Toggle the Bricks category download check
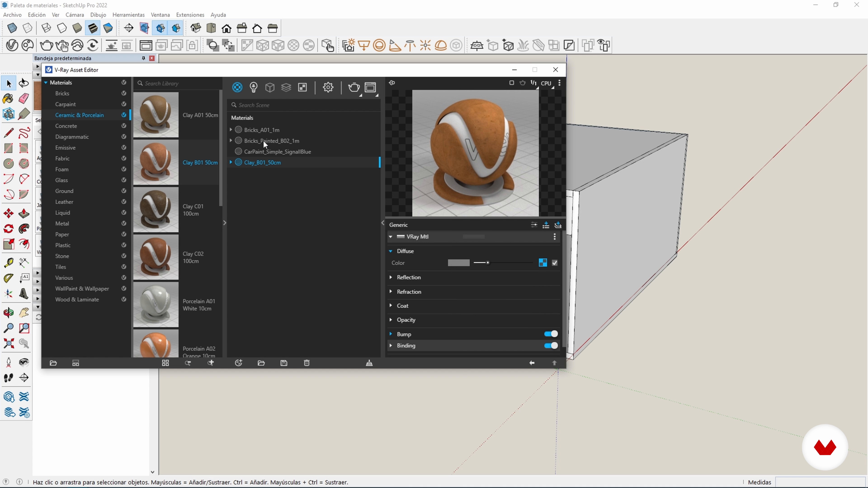The image size is (868, 488). coord(124,93)
